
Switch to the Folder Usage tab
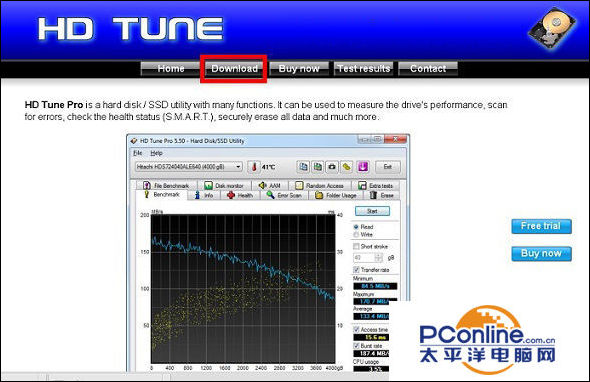point(336,195)
